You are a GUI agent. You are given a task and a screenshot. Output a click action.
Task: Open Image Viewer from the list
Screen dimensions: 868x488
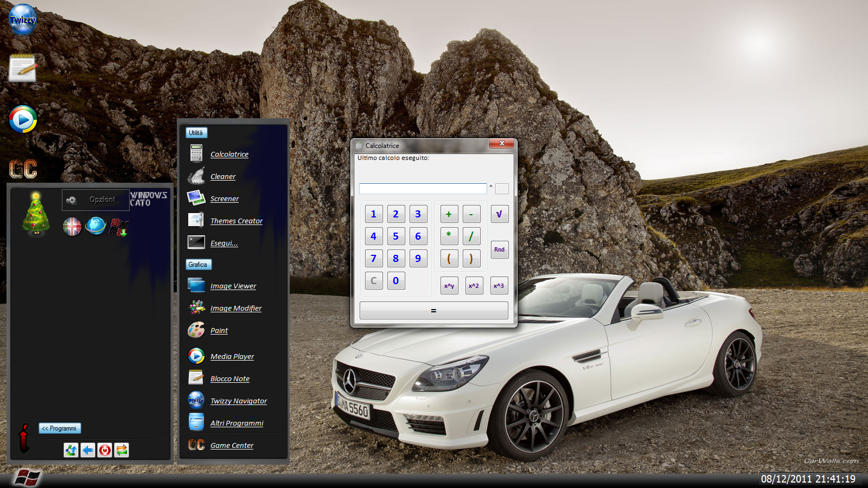point(233,286)
